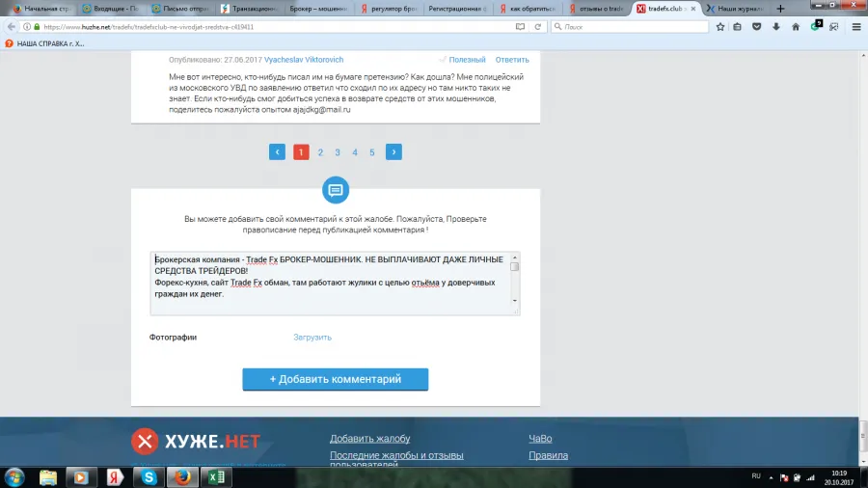Reload the page with the refresh icon
Image resolution: width=868 pixels, height=488 pixels.
click(537, 27)
